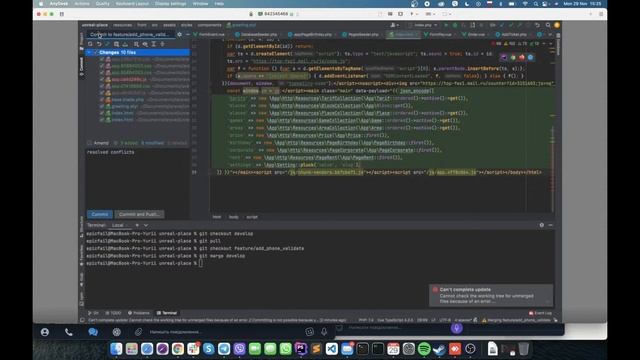Screen dimensions: 640x360
Task: Open the user account dropdown in the toolbar
Action: tap(395, 25)
